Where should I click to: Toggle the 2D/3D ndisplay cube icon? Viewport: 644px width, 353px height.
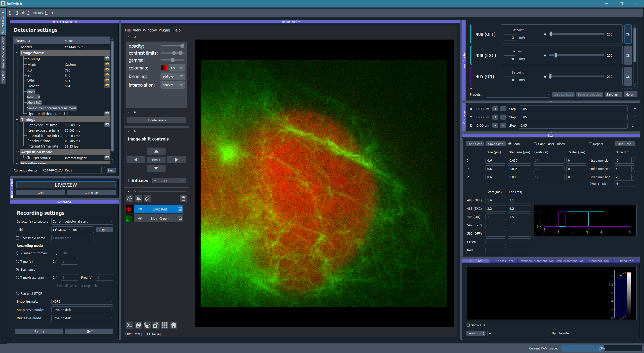(138, 325)
